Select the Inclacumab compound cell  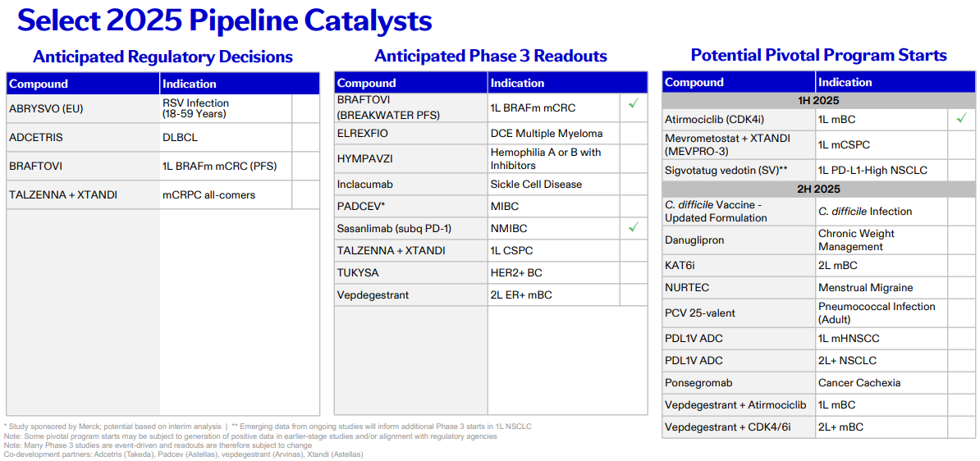[x=411, y=185]
